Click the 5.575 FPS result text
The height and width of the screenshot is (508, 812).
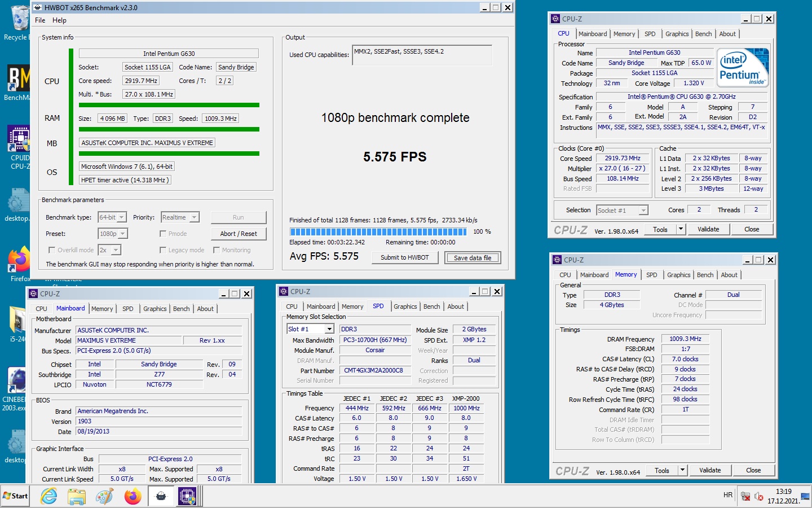395,157
